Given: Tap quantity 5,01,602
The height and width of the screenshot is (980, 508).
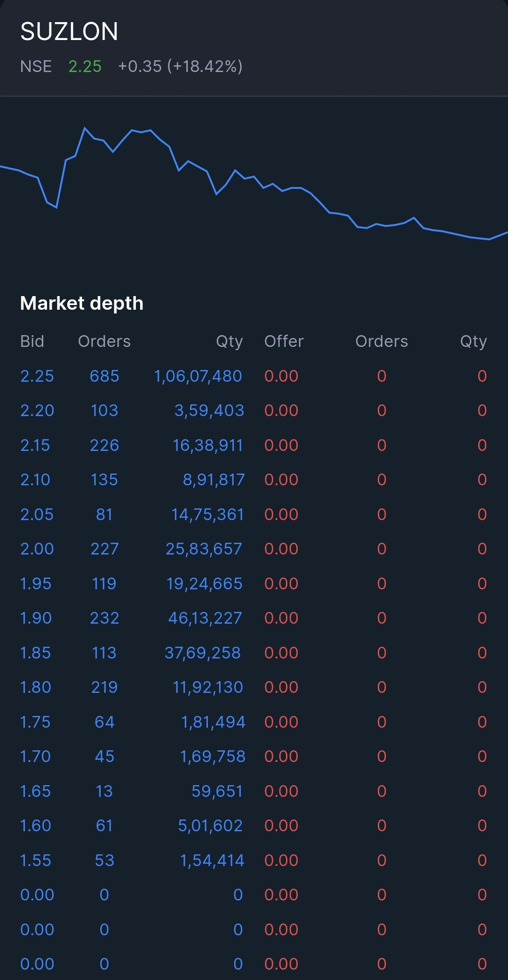Looking at the screenshot, I should coord(210,826).
